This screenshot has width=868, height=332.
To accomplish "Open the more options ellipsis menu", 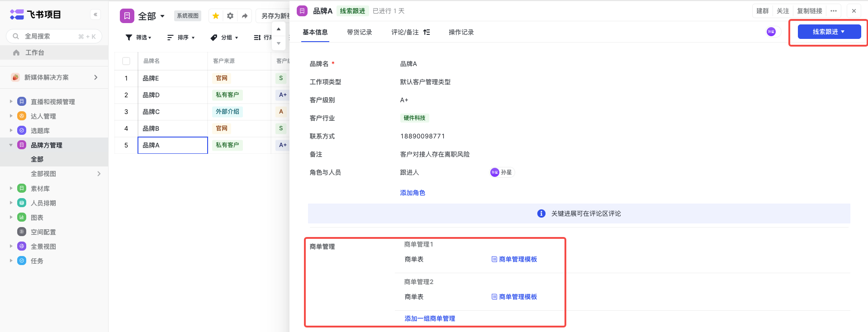I will (x=834, y=11).
